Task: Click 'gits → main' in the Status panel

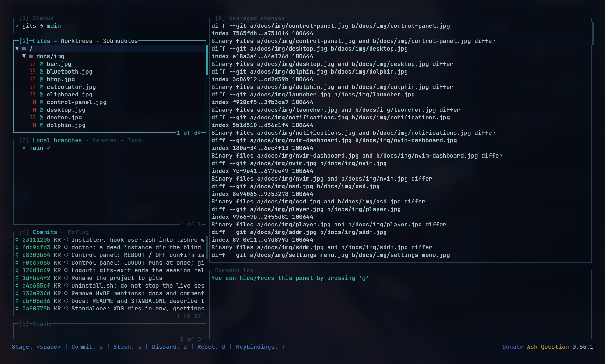Action: (41, 26)
